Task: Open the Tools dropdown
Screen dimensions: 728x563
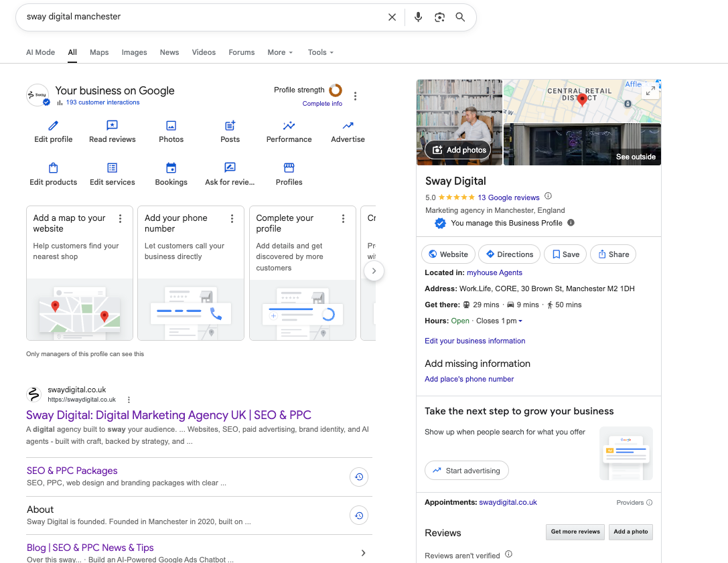Action: pyautogui.click(x=320, y=52)
